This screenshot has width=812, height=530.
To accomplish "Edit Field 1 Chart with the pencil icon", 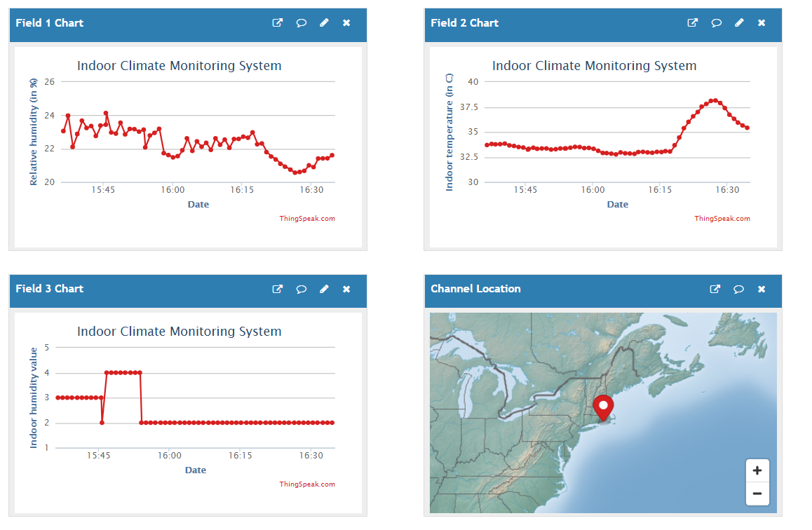I will tap(324, 22).
